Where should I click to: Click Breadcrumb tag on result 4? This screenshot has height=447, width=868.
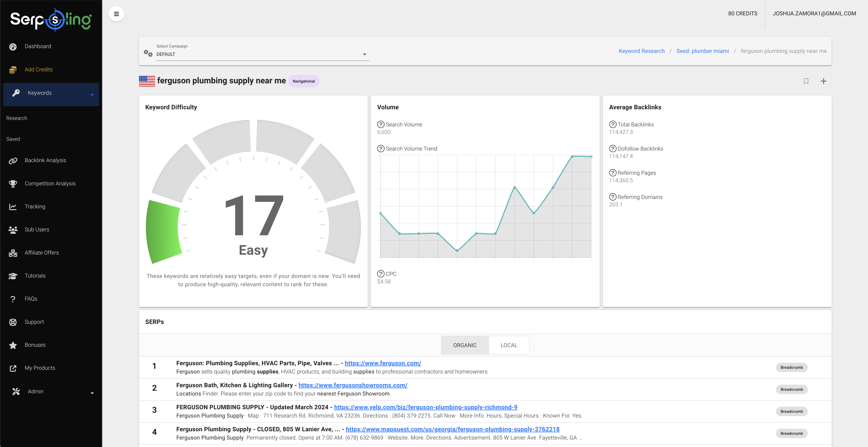point(792,433)
